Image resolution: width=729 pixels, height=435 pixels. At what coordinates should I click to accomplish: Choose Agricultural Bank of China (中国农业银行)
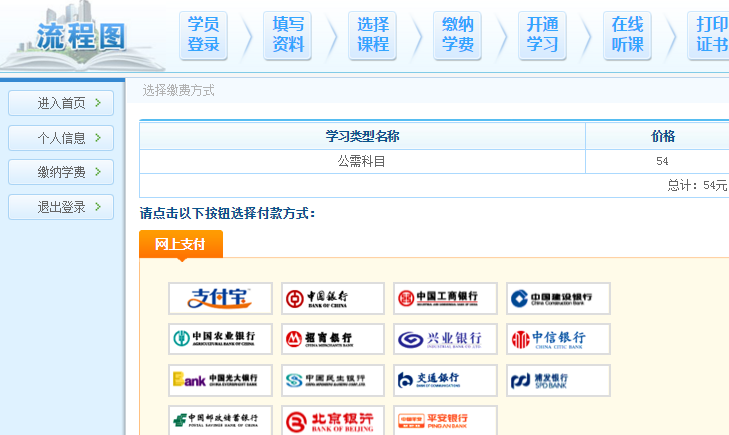pos(220,339)
